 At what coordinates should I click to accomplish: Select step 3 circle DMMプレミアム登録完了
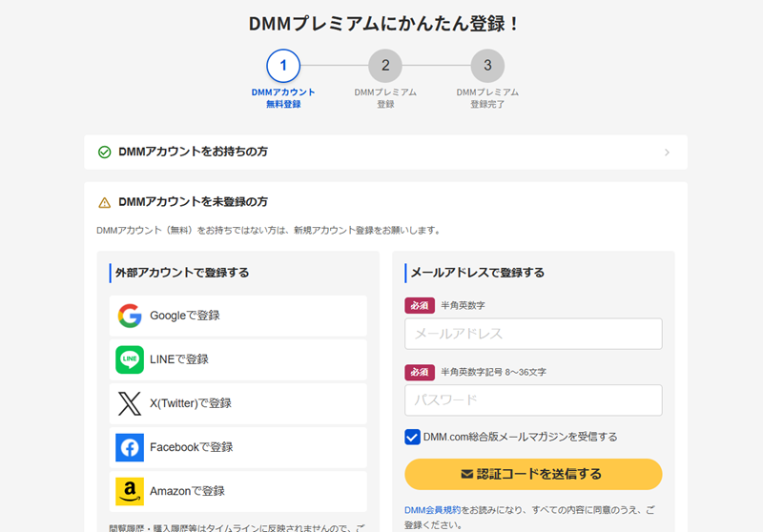tap(487, 66)
